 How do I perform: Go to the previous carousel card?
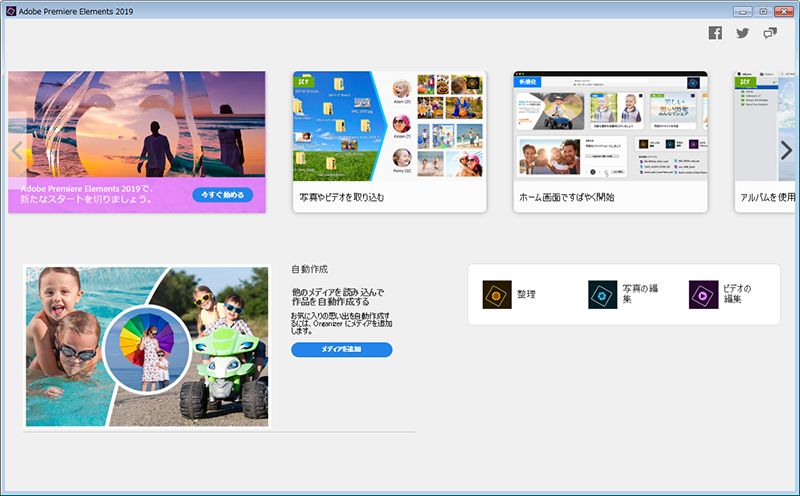pyautogui.click(x=17, y=151)
